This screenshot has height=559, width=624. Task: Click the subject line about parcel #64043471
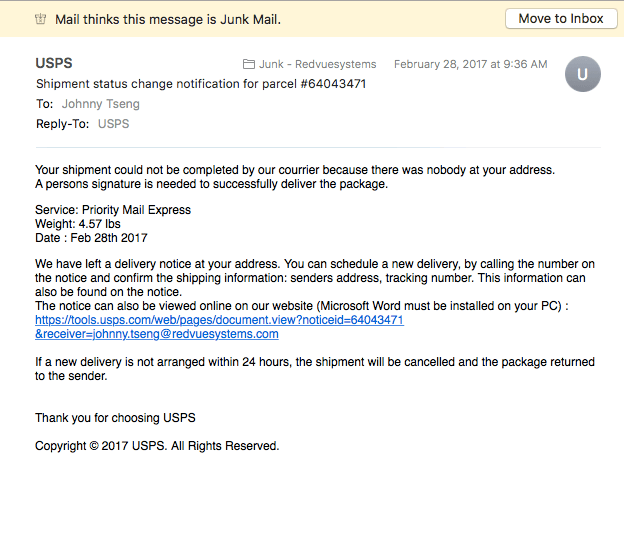click(x=201, y=84)
